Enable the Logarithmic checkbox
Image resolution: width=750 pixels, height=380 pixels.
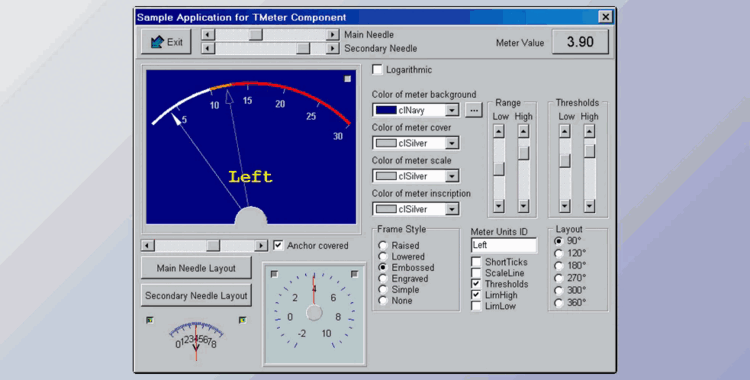[x=378, y=70]
